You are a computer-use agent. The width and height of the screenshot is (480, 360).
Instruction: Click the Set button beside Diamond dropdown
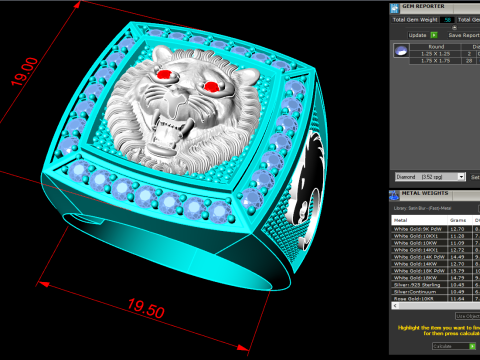(475, 177)
